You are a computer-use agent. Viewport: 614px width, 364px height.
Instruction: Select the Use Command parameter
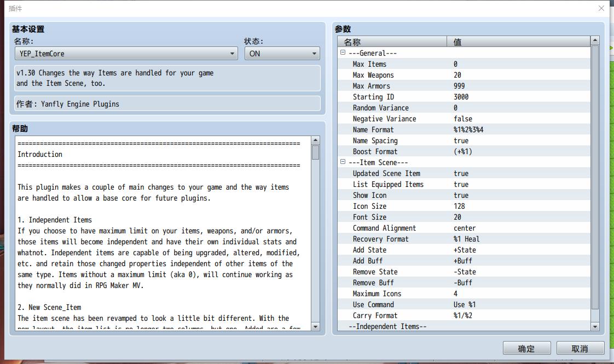[464, 305]
